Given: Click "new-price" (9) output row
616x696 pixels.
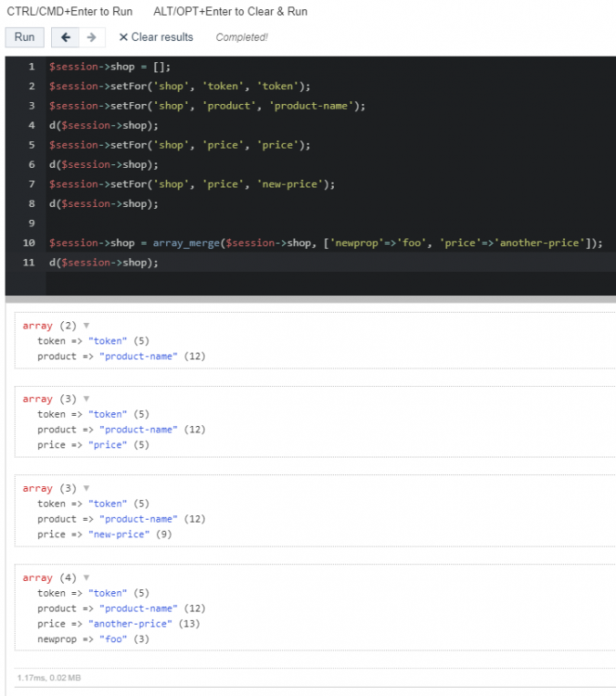Looking at the screenshot, I should tap(104, 535).
